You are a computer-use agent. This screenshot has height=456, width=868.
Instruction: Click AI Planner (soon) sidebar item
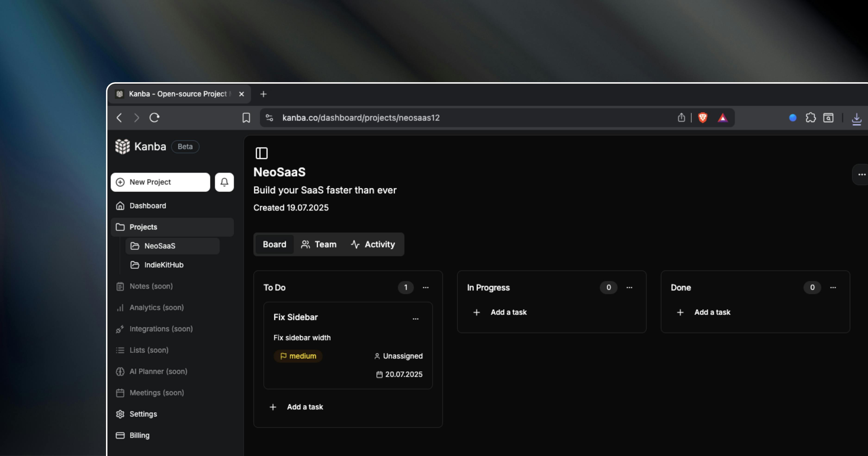click(172, 371)
